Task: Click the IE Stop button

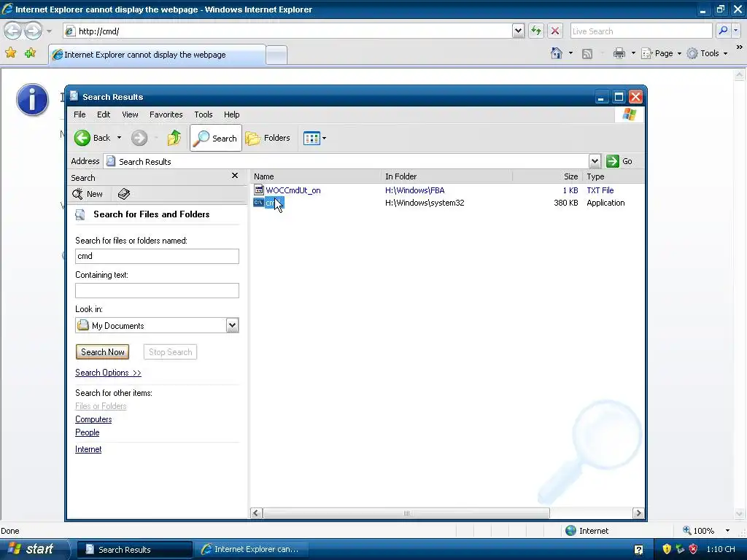Action: [555, 31]
